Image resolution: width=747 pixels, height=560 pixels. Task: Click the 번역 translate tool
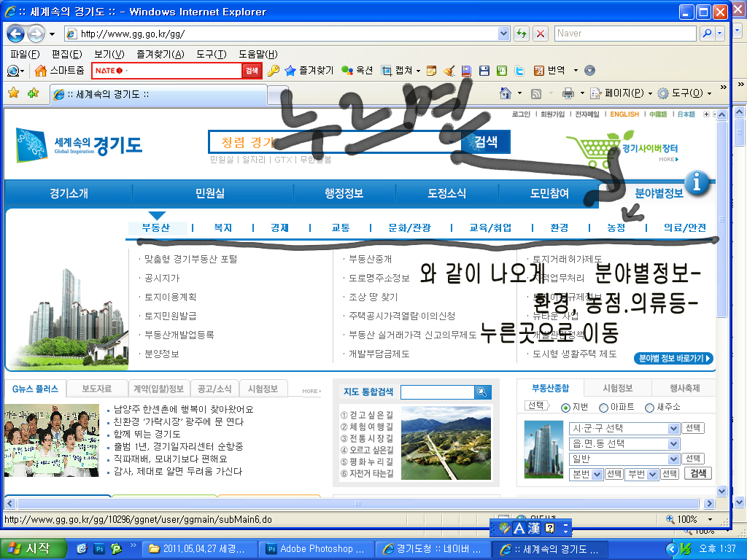coord(549,71)
